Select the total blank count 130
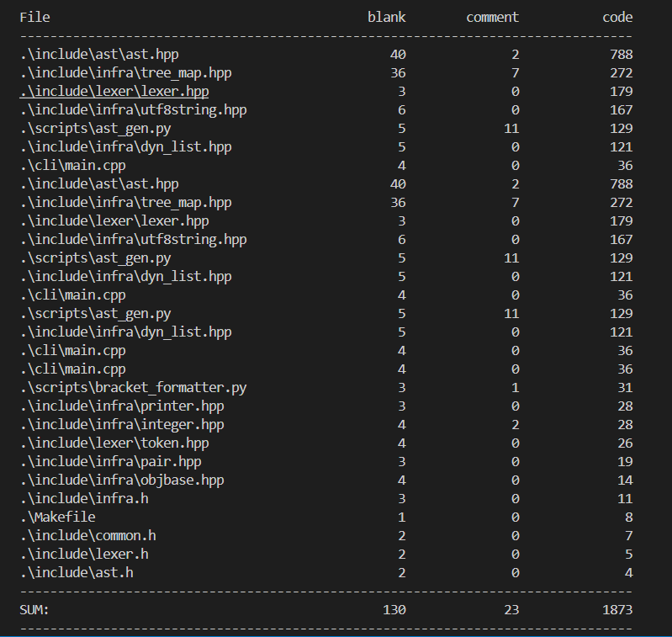Image resolution: width=672 pixels, height=637 pixels. pos(394,610)
